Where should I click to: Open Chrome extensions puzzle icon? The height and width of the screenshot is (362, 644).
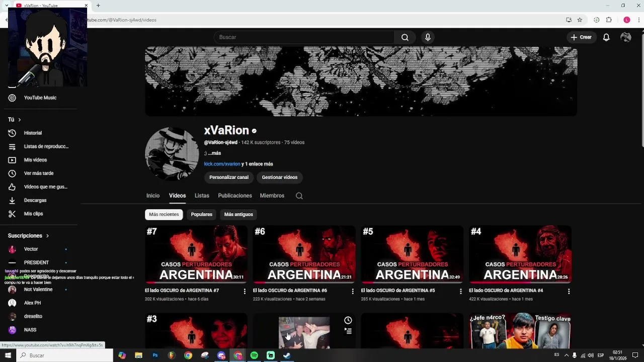(x=609, y=20)
